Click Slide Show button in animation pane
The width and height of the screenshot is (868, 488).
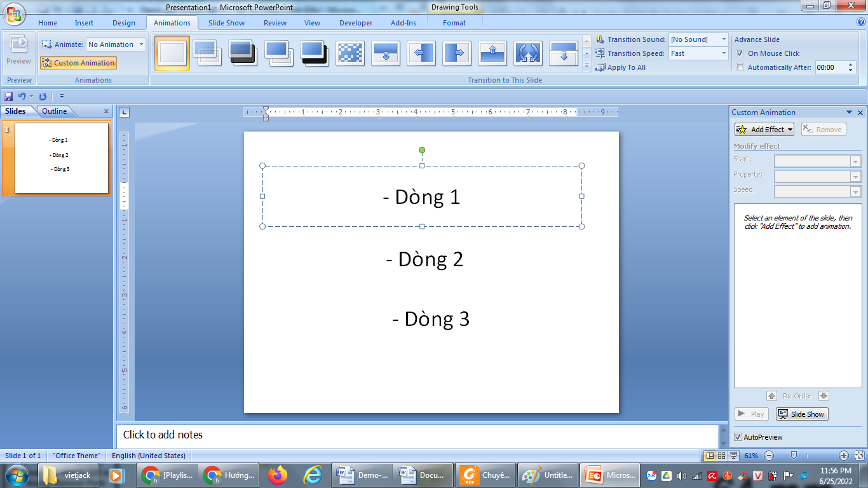(x=802, y=414)
